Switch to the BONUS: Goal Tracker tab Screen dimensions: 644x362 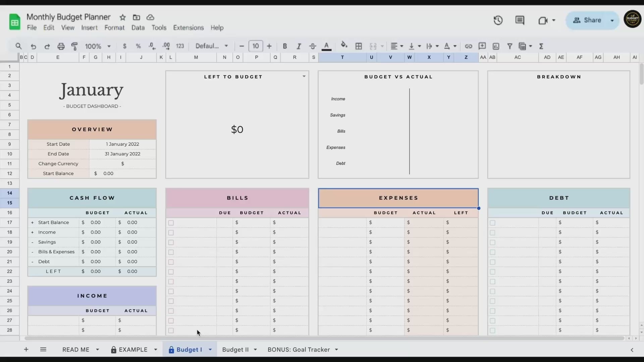pyautogui.click(x=299, y=350)
